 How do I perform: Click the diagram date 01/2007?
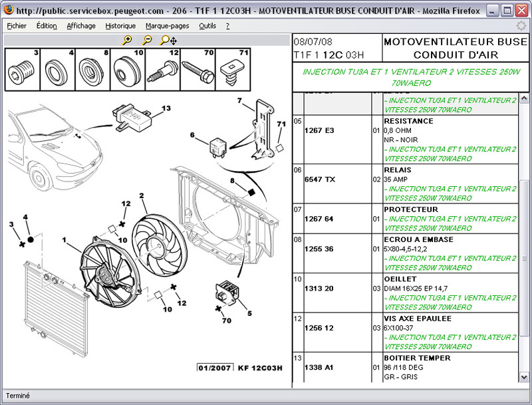215,368
